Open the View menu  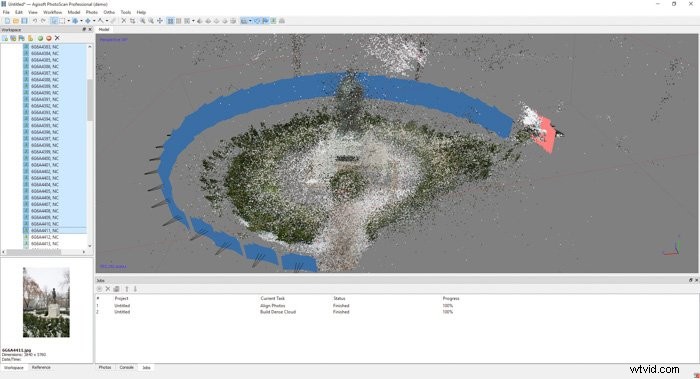click(x=33, y=12)
